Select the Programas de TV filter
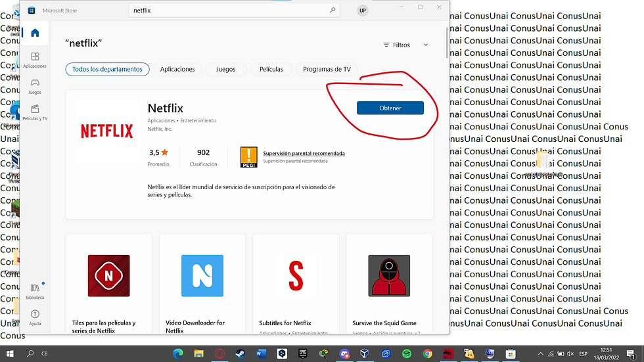 327,70
